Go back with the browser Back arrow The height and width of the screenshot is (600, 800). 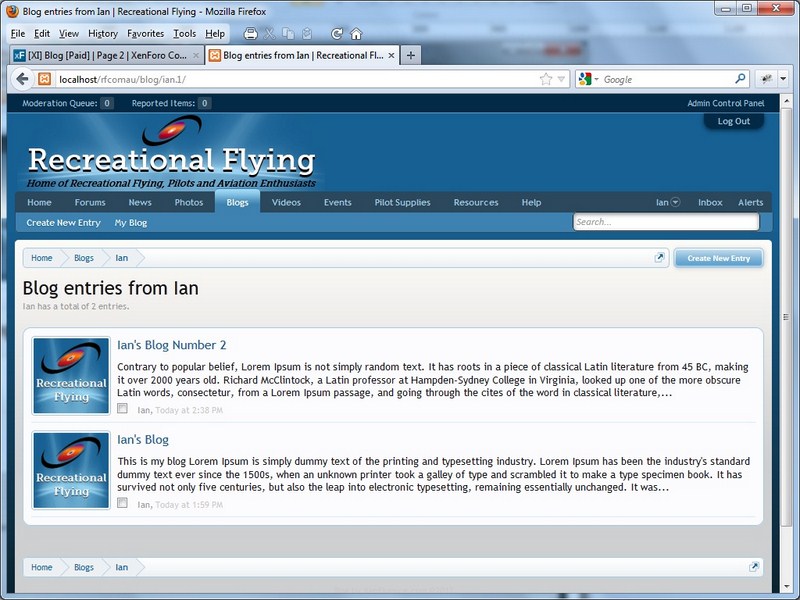(x=22, y=79)
